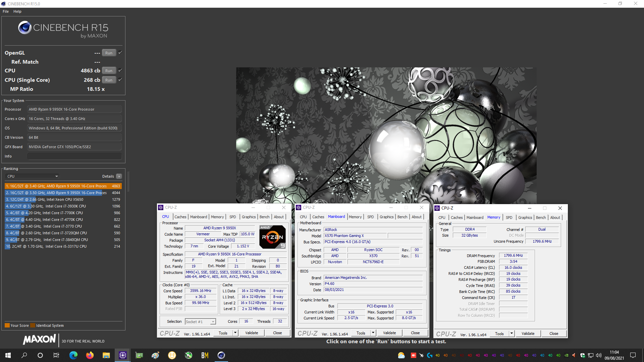Screen dimensions: 644x362
Task: Click the blue ranking bar for Ryzen 9 3950X
Action: pos(53,193)
